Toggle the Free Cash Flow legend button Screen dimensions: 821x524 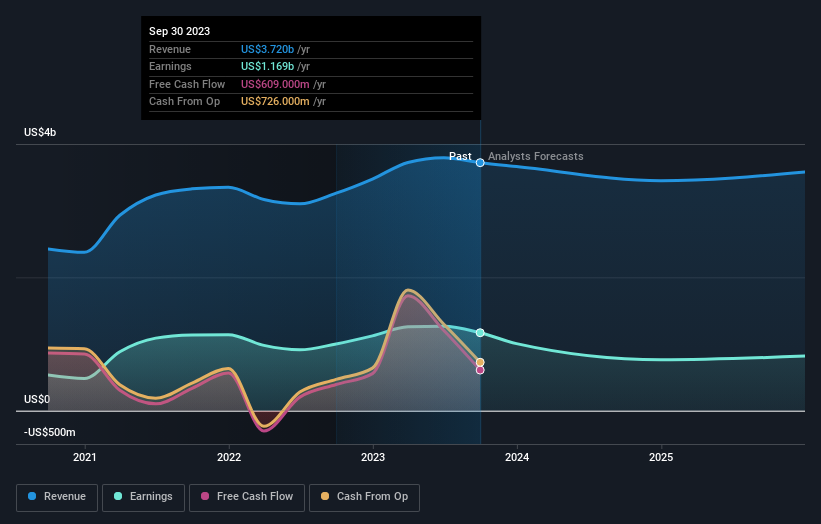(x=247, y=497)
